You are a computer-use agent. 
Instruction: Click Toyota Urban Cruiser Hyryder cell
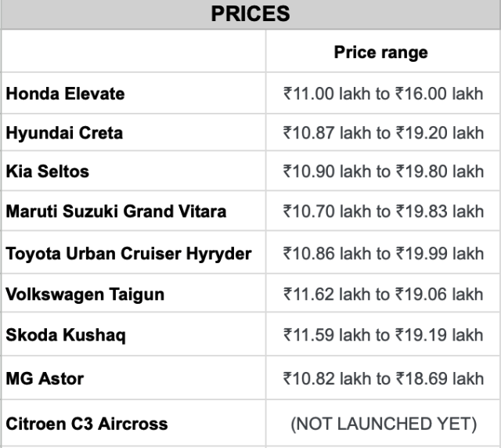click(128, 254)
